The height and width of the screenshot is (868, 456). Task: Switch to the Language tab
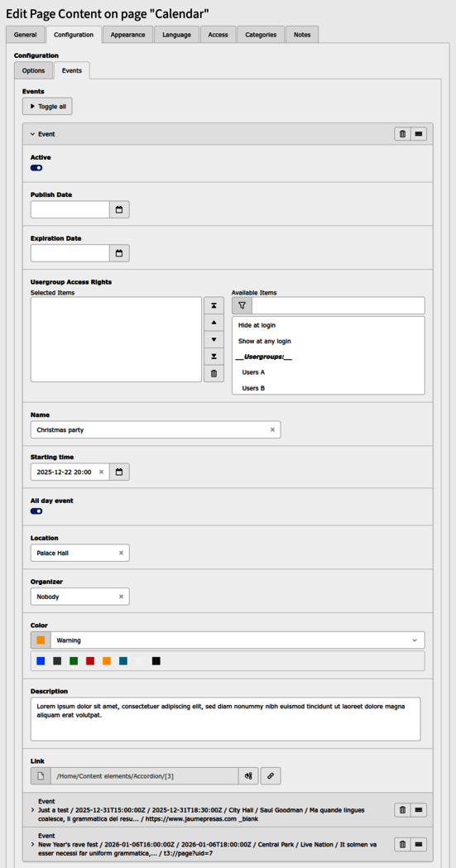click(x=176, y=34)
